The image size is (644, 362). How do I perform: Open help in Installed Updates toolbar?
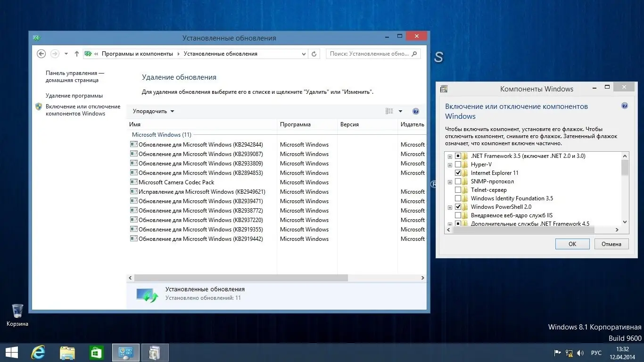click(416, 111)
